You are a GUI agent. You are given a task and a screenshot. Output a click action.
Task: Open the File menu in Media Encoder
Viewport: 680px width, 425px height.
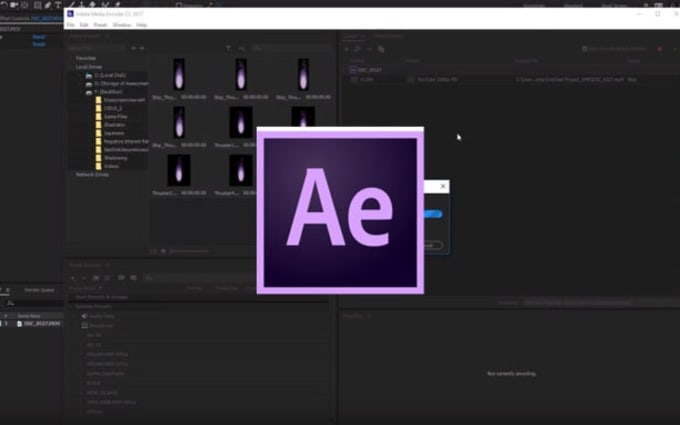coord(70,25)
